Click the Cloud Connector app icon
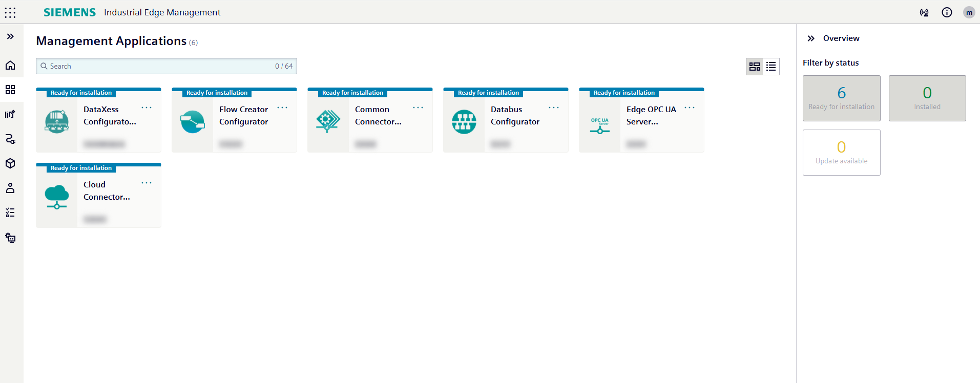980x383 pixels. point(57,197)
